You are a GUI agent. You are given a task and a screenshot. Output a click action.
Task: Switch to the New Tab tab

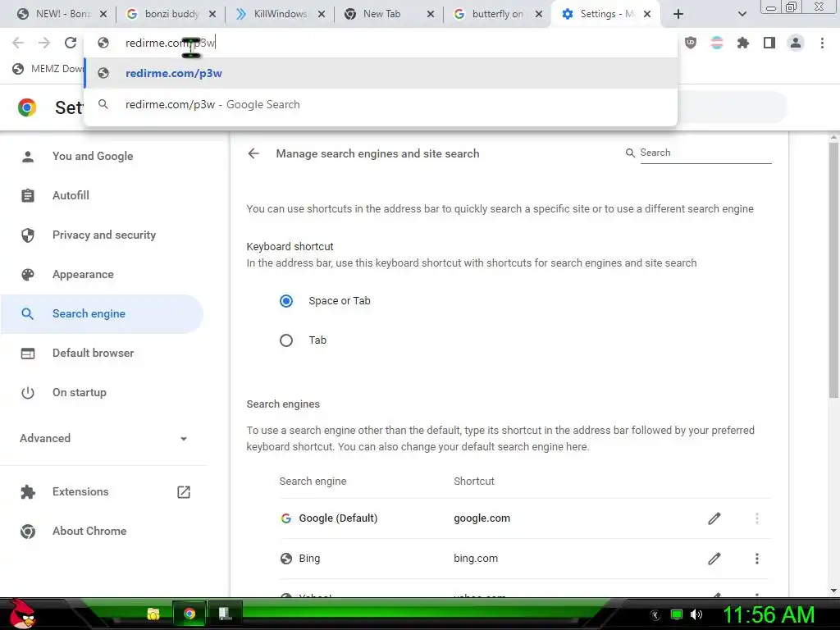pyautogui.click(x=388, y=14)
